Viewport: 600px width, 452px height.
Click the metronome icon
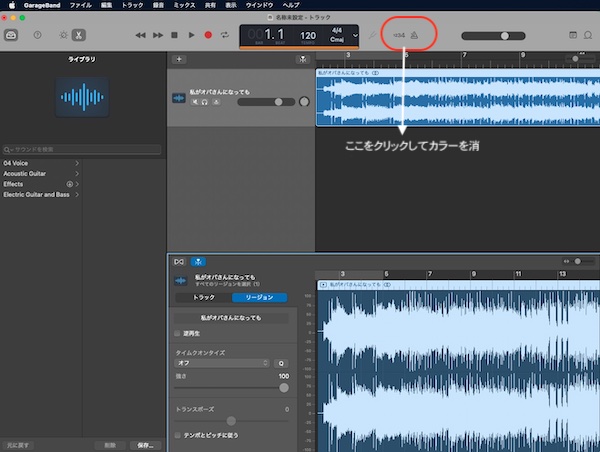tap(414, 35)
